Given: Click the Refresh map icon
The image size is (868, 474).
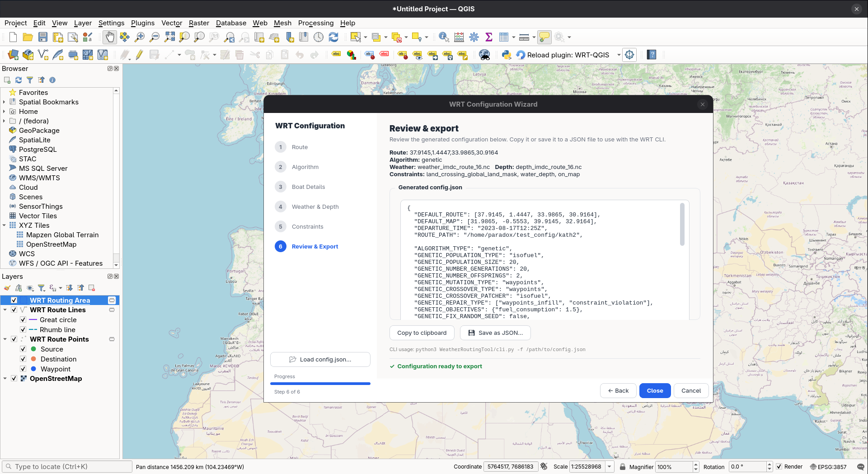Looking at the screenshot, I should point(333,37).
